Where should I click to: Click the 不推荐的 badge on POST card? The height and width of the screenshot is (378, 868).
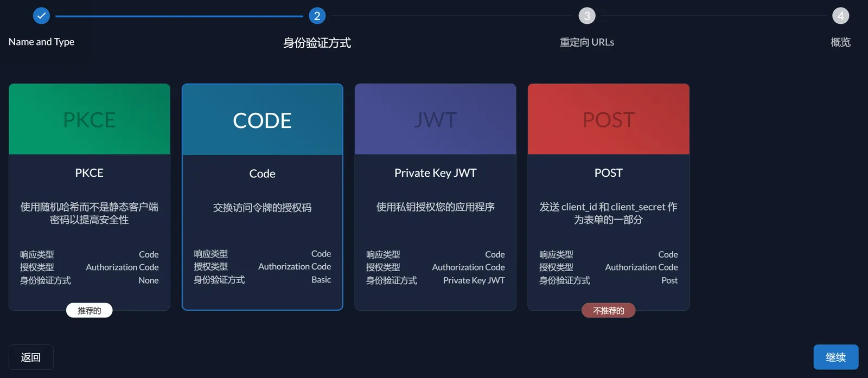608,311
